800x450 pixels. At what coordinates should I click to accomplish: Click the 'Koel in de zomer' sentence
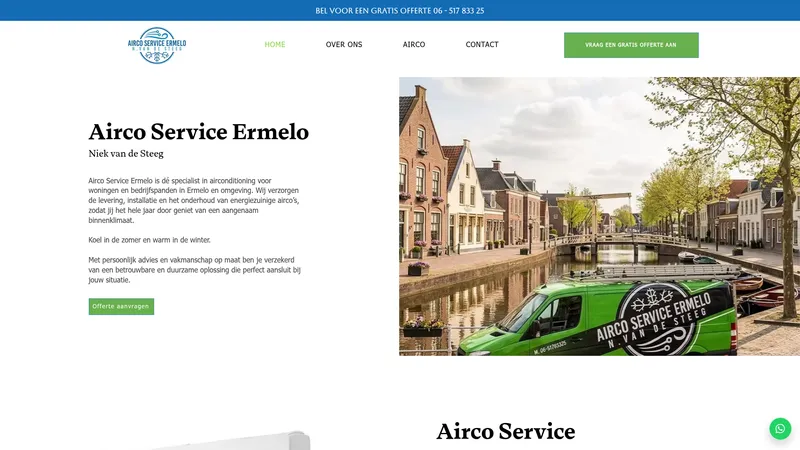[149, 240]
